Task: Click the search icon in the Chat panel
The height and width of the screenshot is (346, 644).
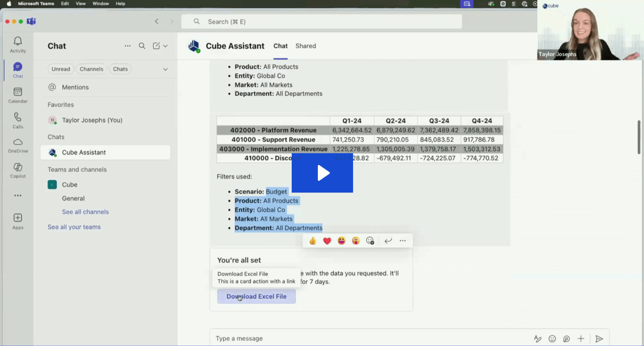Action: tap(142, 45)
